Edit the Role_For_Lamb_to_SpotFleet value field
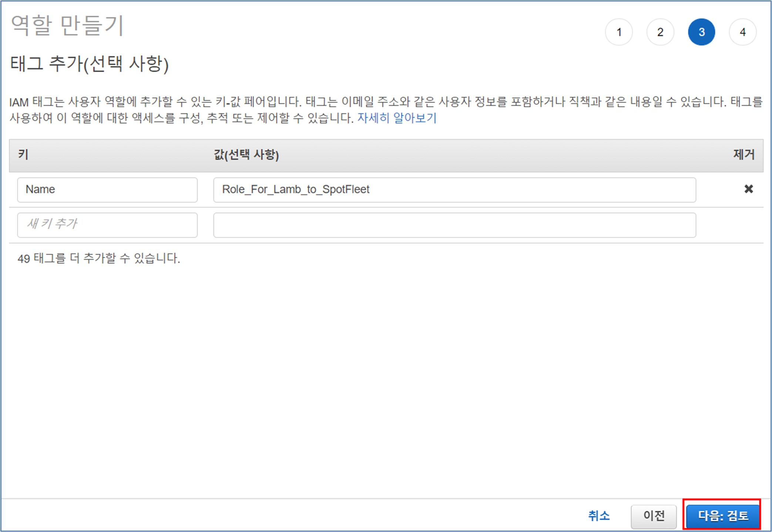Viewport: 772px width, 532px height. [454, 190]
